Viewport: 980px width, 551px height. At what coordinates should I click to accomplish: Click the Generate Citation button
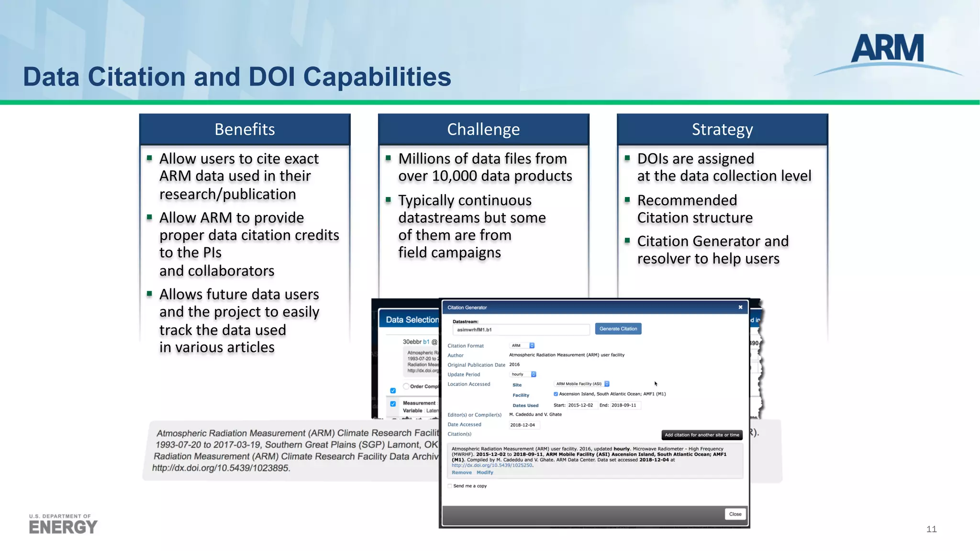pyautogui.click(x=618, y=329)
